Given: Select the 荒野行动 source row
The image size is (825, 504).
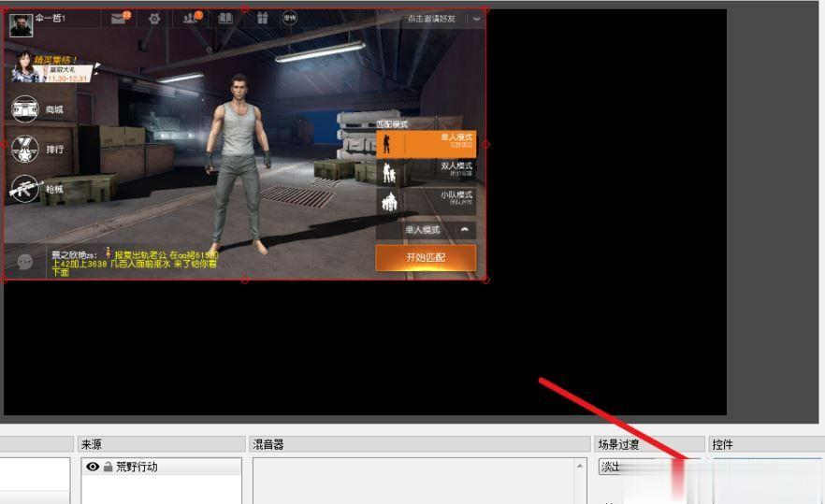Looking at the screenshot, I should pos(161,467).
